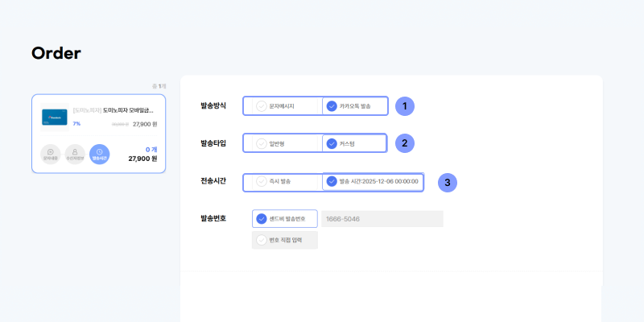644x322 pixels.
Task: Click the 27,900 원 total price
Action: click(142, 159)
